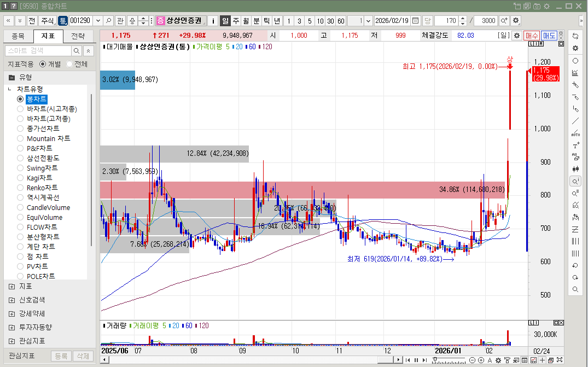Undo last drawing via counterclockwise arrow icon
The height and width of the screenshot is (367, 588).
point(575,265)
